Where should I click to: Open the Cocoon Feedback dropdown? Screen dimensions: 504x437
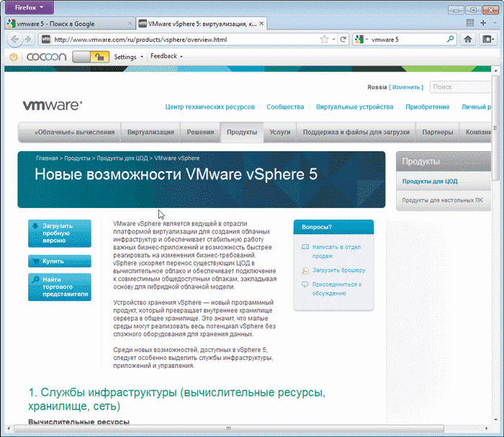pyautogui.click(x=166, y=56)
